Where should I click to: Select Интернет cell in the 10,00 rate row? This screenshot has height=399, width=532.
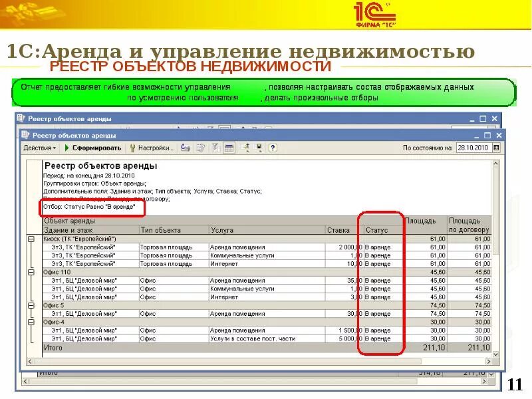(267, 264)
